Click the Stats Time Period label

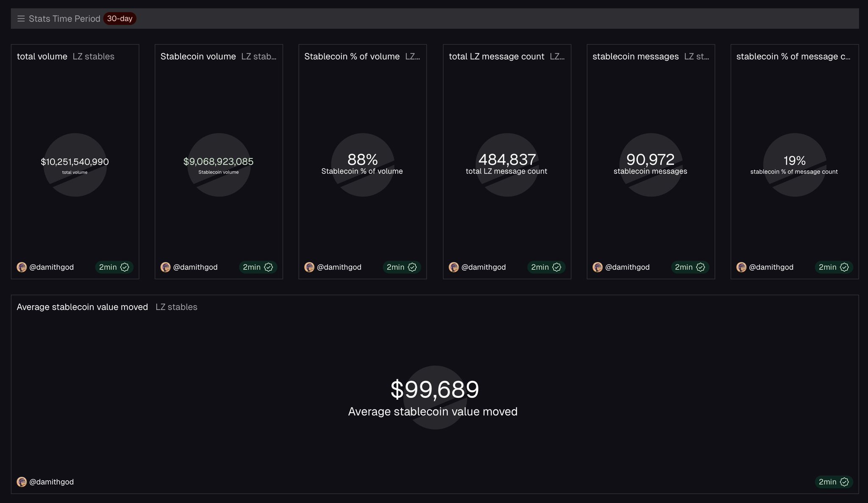64,19
